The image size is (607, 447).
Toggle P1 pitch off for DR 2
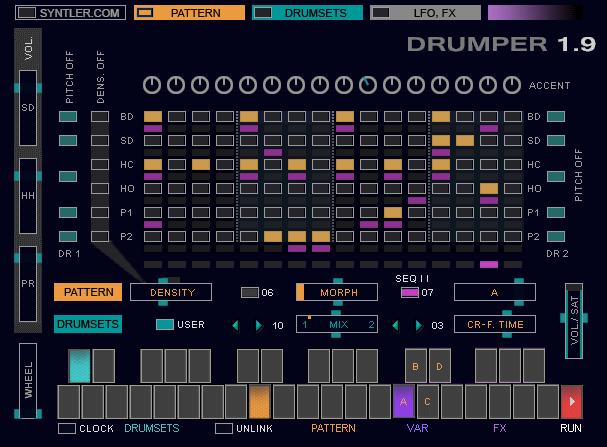pyautogui.click(x=556, y=212)
